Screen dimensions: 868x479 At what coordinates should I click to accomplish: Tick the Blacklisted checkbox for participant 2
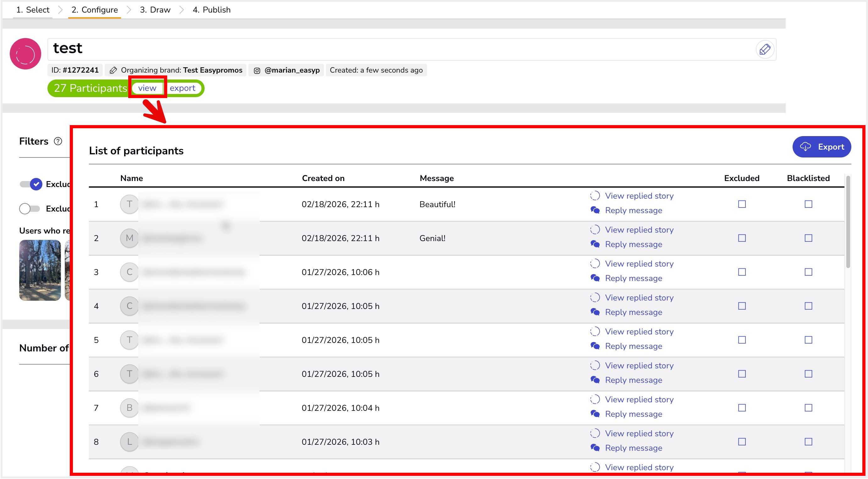[x=808, y=238]
